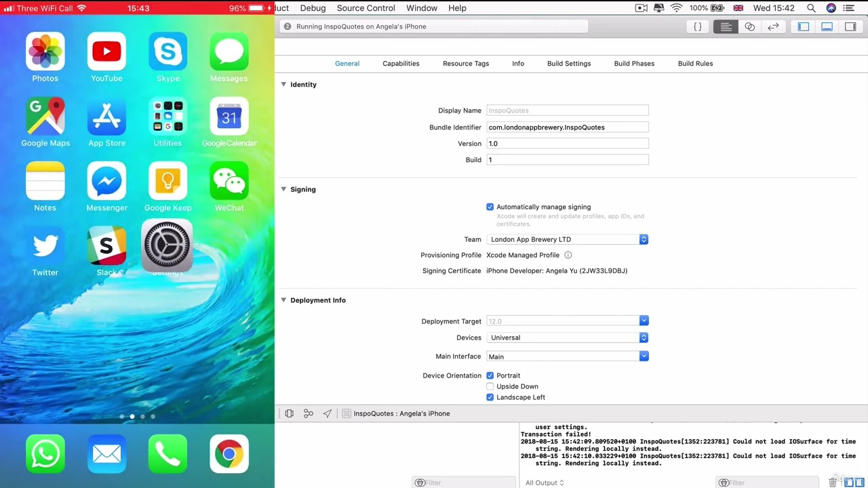Viewport: 868px width, 488px height.
Task: Launch Chrome from the dock
Action: tap(229, 454)
